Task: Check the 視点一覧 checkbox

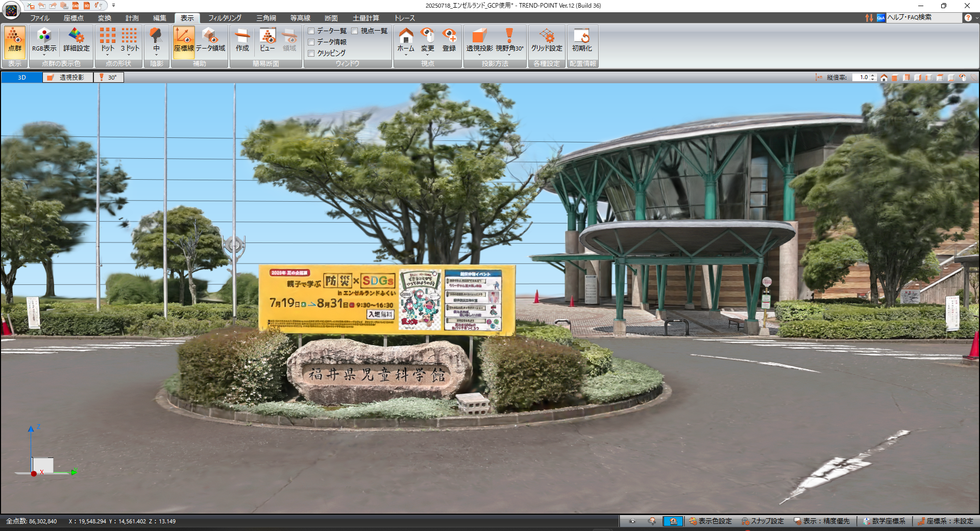Action: coord(355,31)
